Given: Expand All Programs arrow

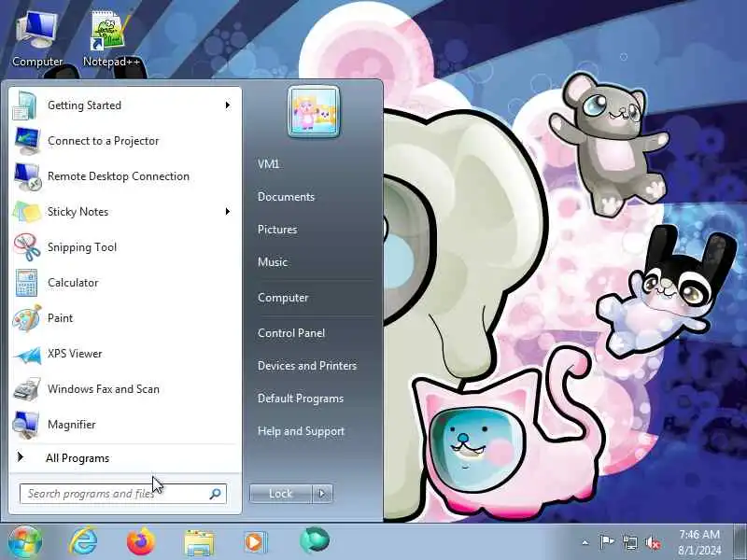Looking at the screenshot, I should (x=20, y=457).
